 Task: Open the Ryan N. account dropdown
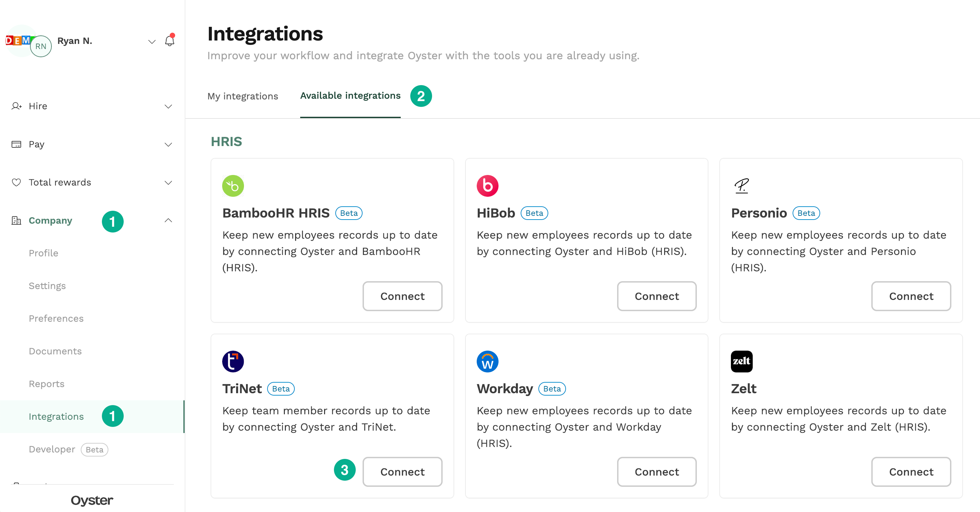click(x=151, y=42)
